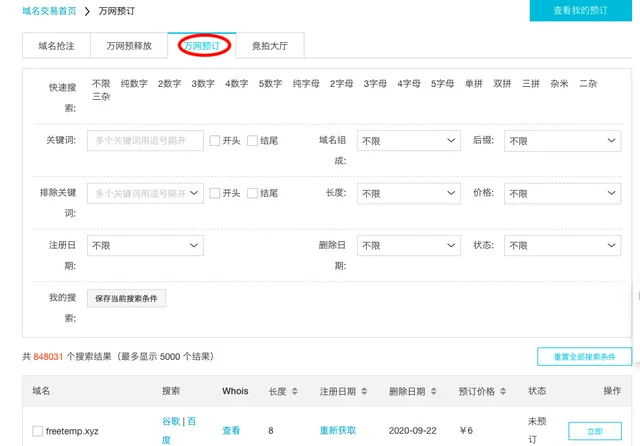Image resolution: width=640 pixels, height=446 pixels.
Task: Open the 域名组成 dropdown
Action: coord(409,141)
